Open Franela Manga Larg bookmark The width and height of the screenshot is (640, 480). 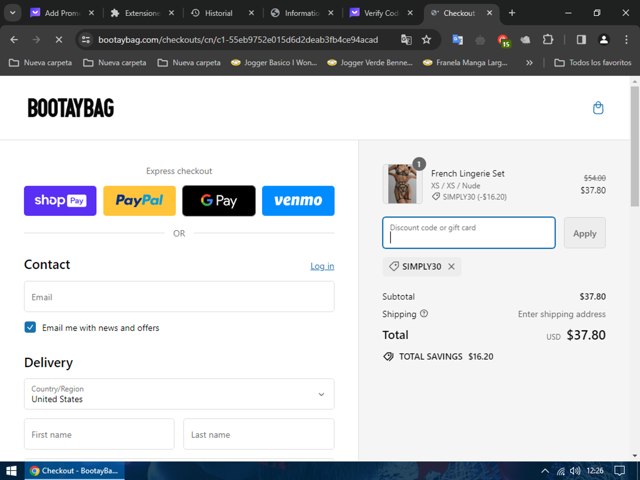tap(465, 62)
